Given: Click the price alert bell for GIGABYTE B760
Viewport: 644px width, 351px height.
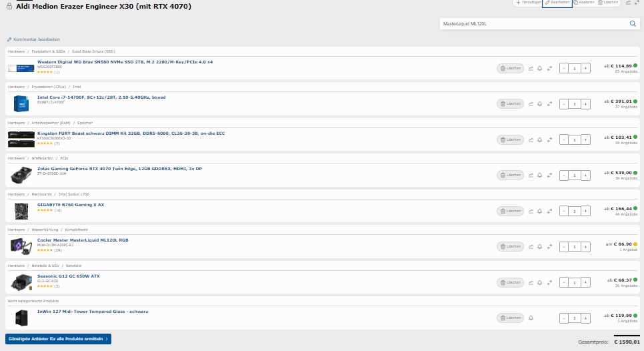Looking at the screenshot, I should point(540,211).
